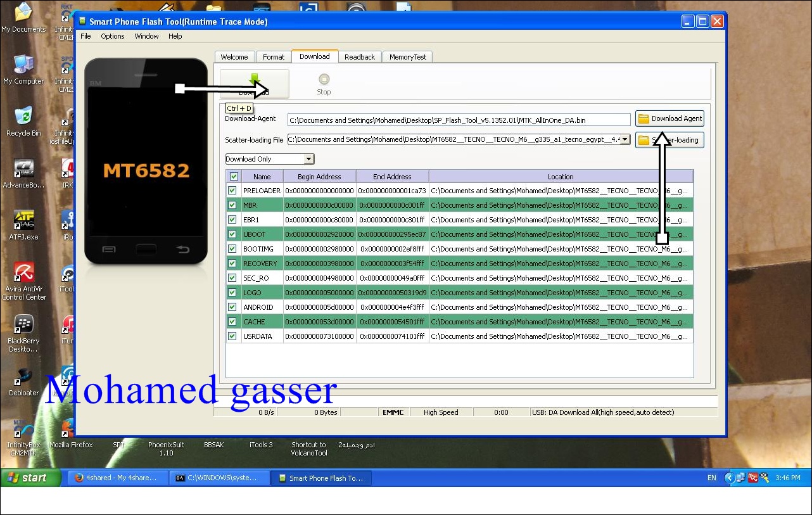Click the Download-Agent path input field

point(459,120)
